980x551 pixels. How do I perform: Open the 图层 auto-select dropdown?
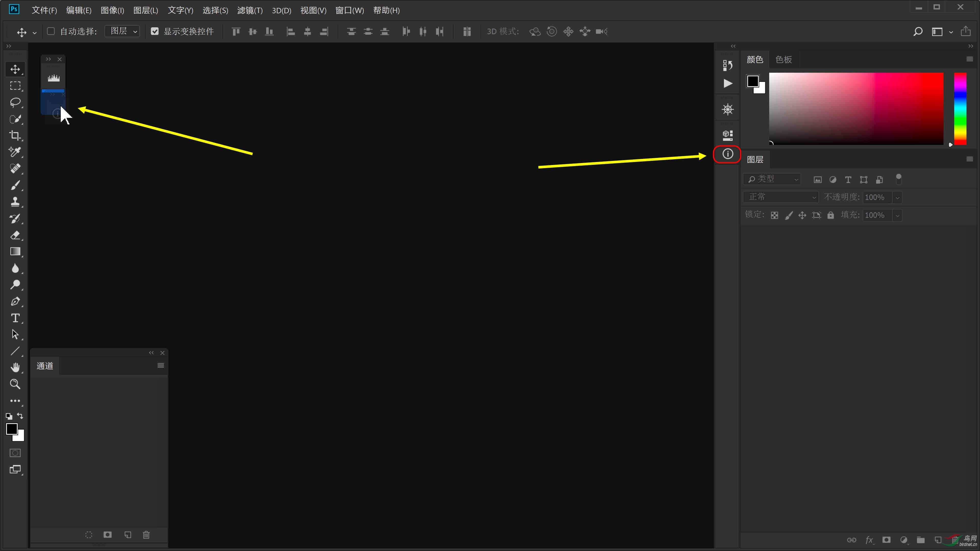tap(122, 31)
